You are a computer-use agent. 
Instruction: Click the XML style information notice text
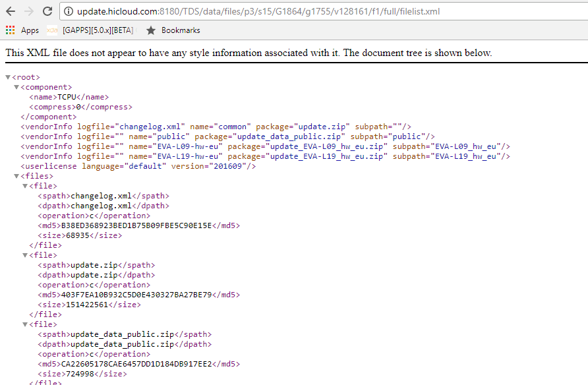click(249, 53)
